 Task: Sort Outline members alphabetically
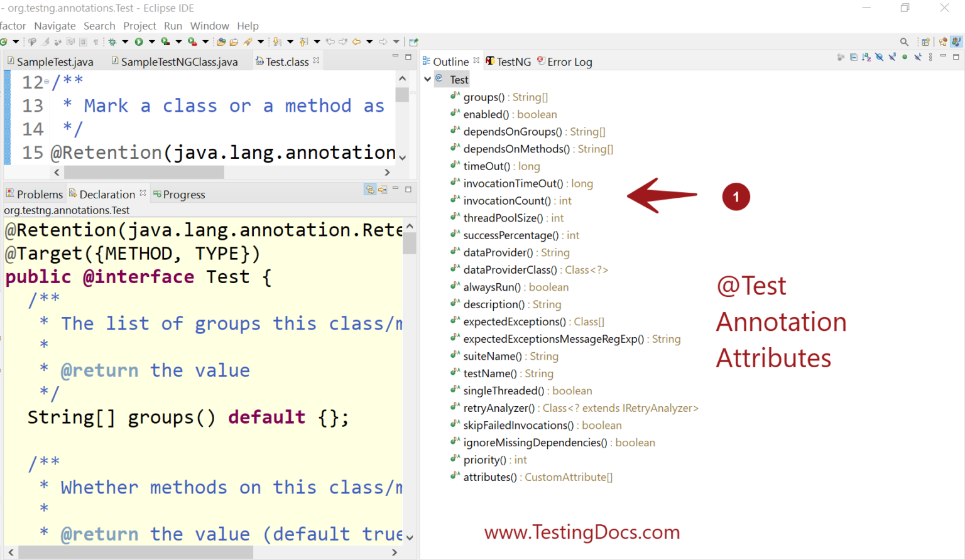866,57
